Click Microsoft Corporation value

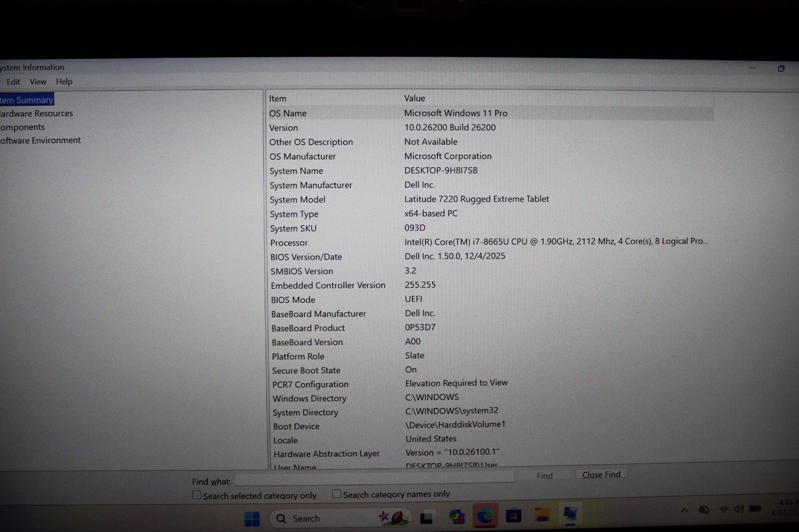click(x=448, y=156)
